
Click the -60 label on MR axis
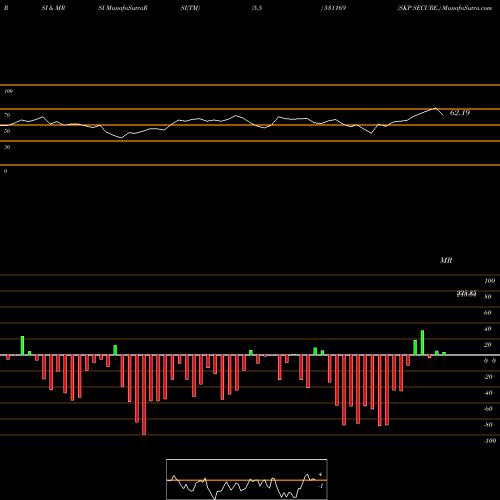[x=488, y=409]
